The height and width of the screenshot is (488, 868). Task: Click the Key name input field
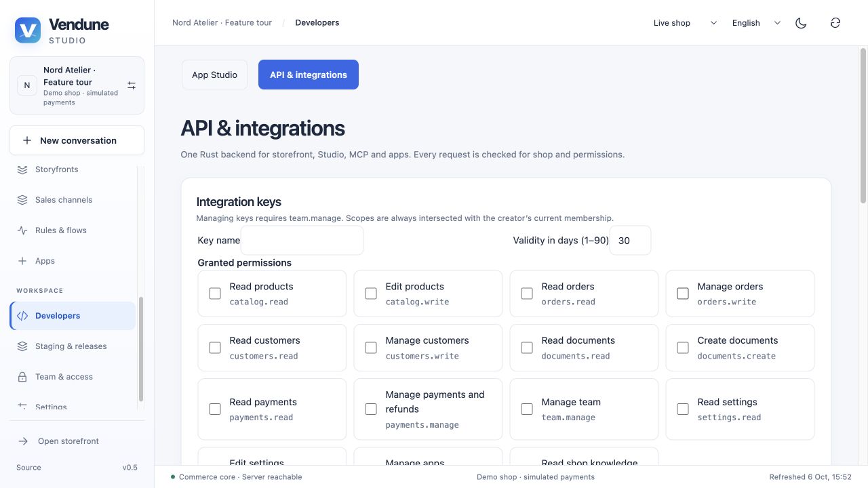point(302,241)
